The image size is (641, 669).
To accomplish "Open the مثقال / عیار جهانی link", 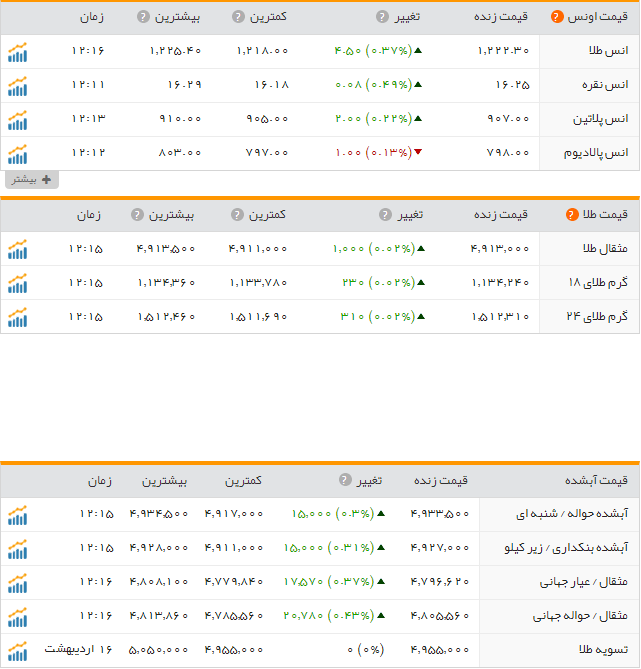I will click(x=584, y=582).
